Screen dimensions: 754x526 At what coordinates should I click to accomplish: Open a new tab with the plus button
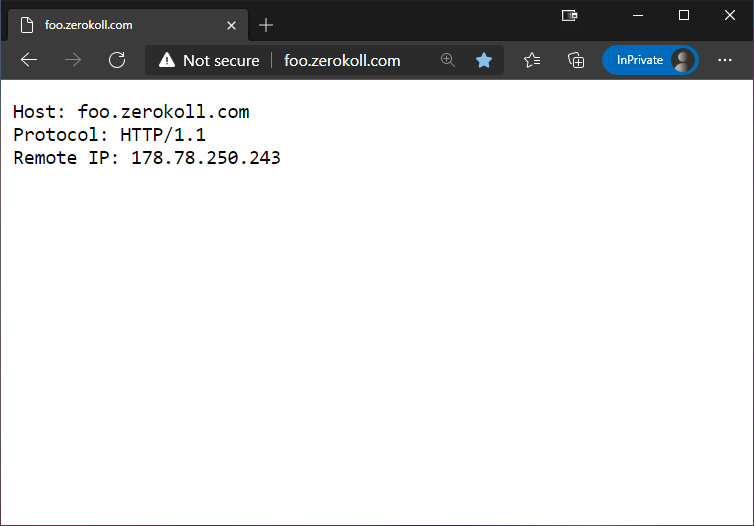(266, 25)
